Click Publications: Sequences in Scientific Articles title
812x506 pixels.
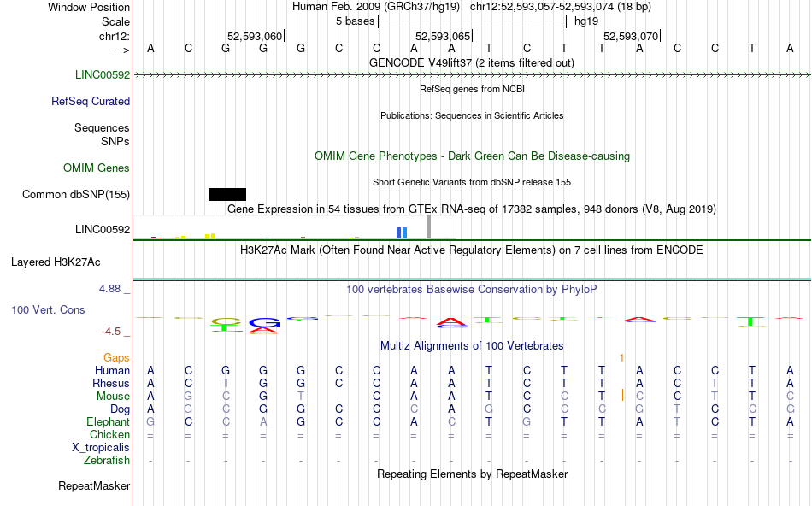tap(472, 115)
